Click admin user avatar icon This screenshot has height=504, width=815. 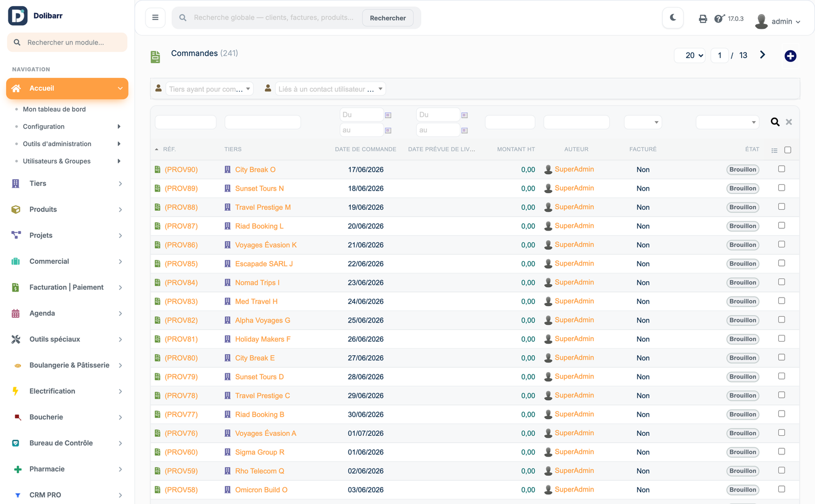(761, 21)
